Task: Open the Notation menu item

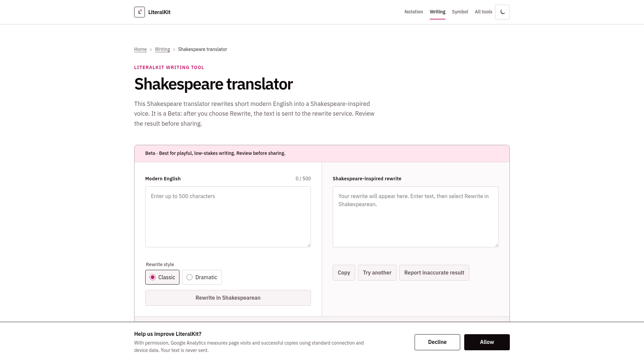Action: [x=414, y=12]
